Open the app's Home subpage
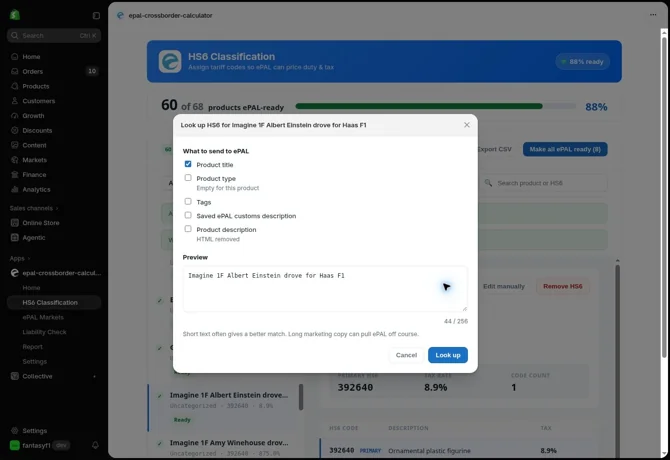The height and width of the screenshot is (460, 670). tap(31, 288)
